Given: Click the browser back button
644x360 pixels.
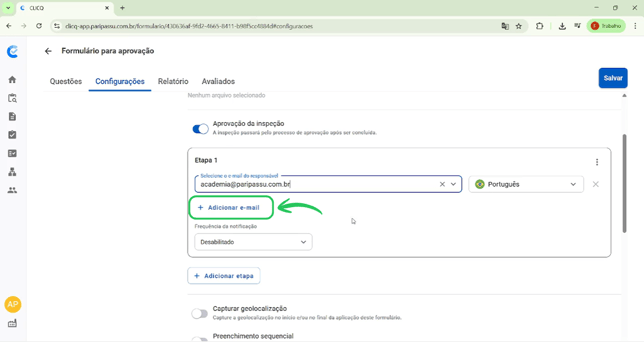Looking at the screenshot, I should (9, 26).
